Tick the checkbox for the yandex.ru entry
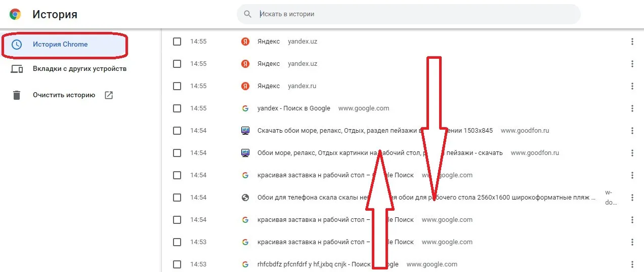 [x=177, y=86]
